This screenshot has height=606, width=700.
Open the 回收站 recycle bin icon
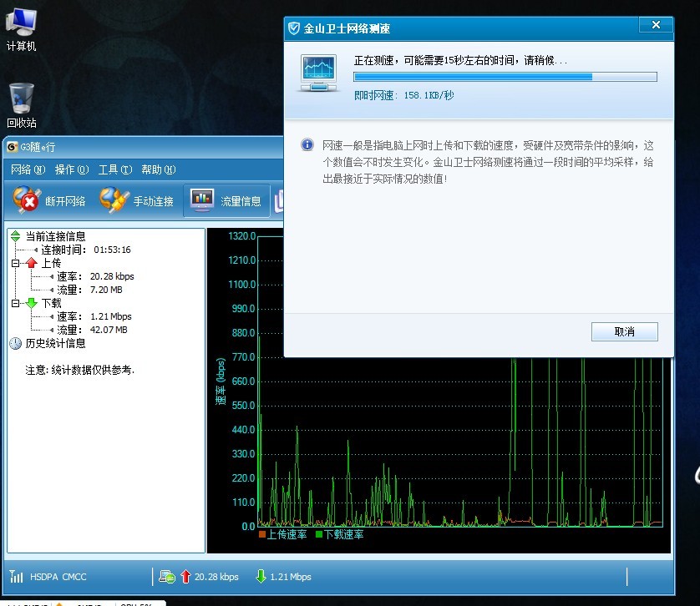click(21, 106)
